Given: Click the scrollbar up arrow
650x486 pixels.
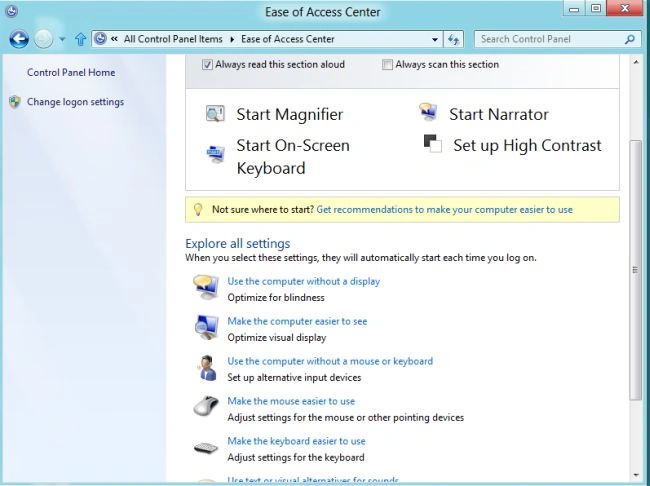Looking at the screenshot, I should pyautogui.click(x=636, y=62).
